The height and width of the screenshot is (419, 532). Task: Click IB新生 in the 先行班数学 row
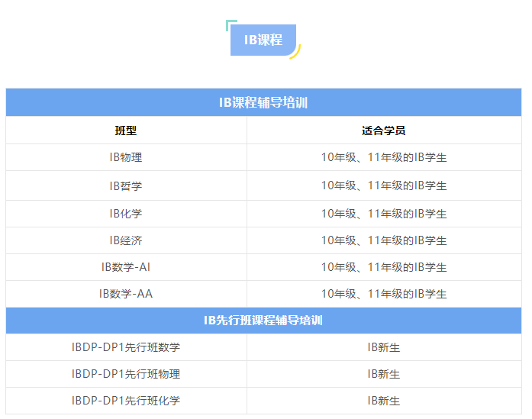(384, 347)
